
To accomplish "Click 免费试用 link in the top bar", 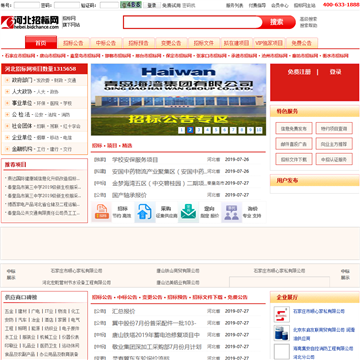I will 171,5.
